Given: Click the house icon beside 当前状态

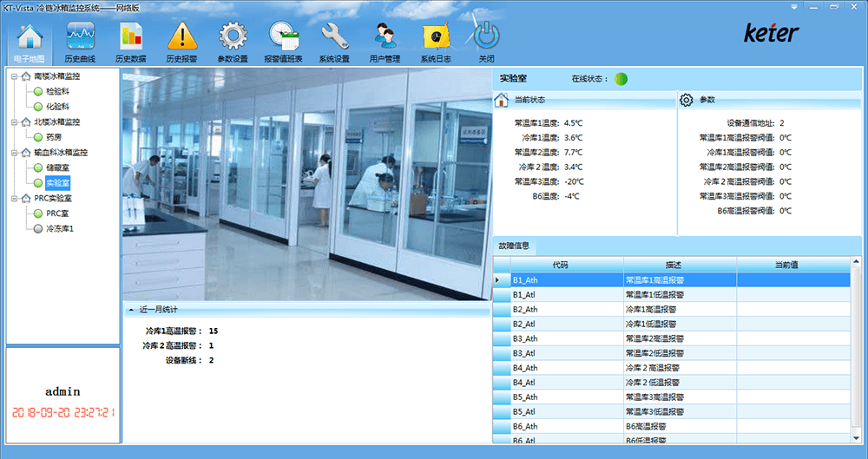Looking at the screenshot, I should pyautogui.click(x=501, y=100).
